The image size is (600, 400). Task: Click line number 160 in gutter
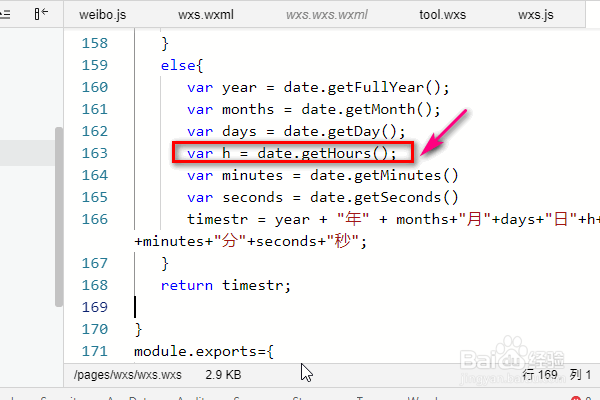[95, 87]
